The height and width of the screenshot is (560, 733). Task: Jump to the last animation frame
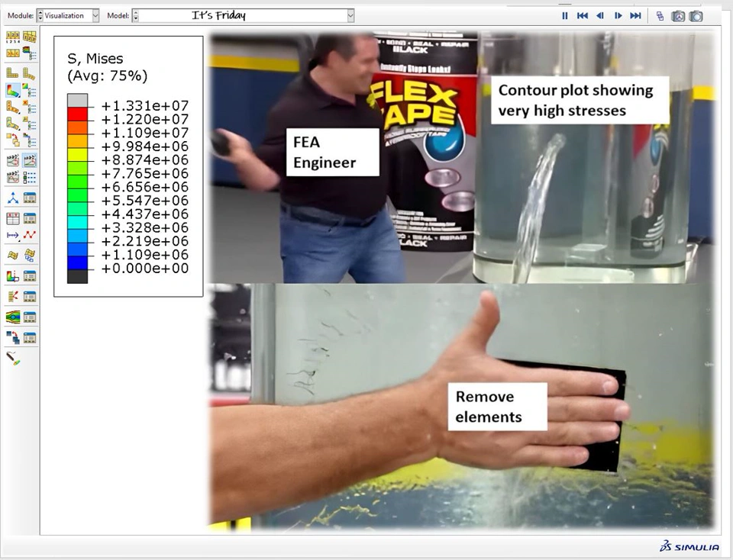(635, 16)
